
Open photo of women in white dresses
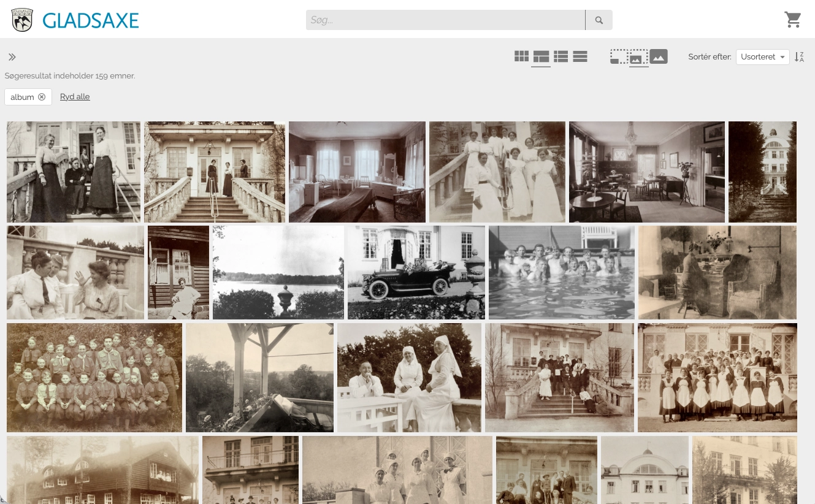click(497, 172)
